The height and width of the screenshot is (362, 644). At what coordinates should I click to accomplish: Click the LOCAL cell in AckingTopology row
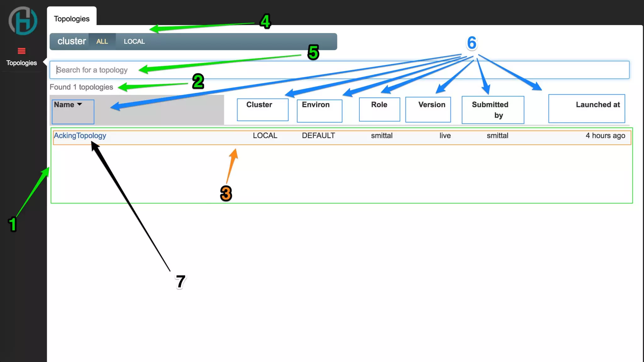[265, 135]
